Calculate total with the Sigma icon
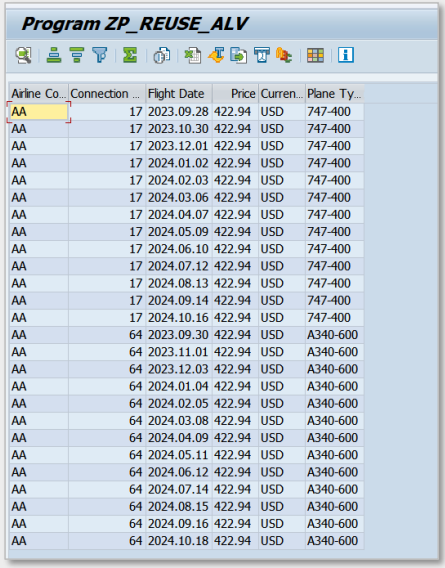The image size is (445, 568). [x=130, y=55]
